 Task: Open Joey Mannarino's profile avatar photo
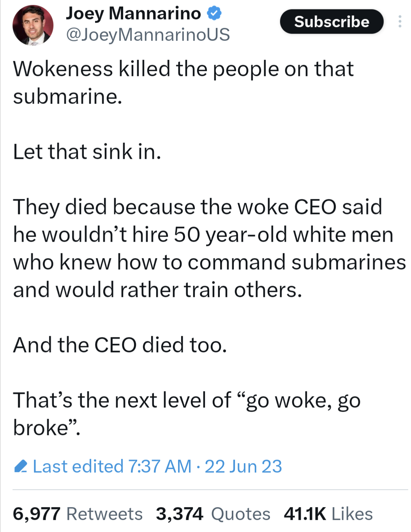click(x=33, y=25)
